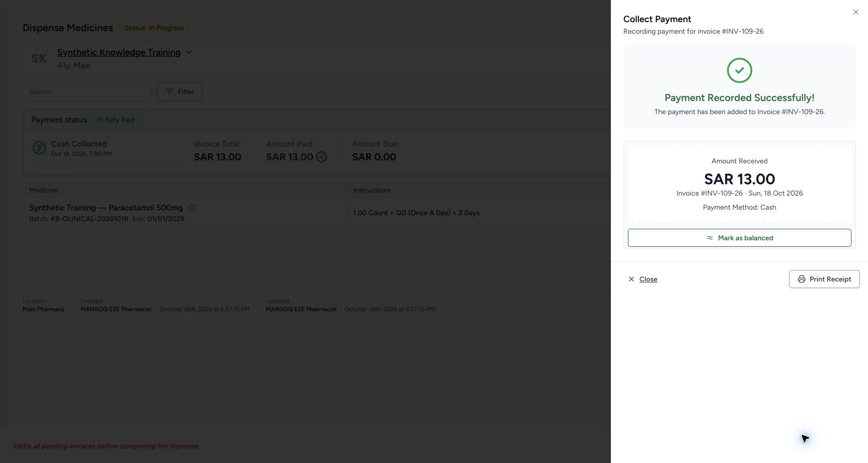This screenshot has width=868, height=463.
Task: Click the Cash Collected riyal icon
Action: 39,148
